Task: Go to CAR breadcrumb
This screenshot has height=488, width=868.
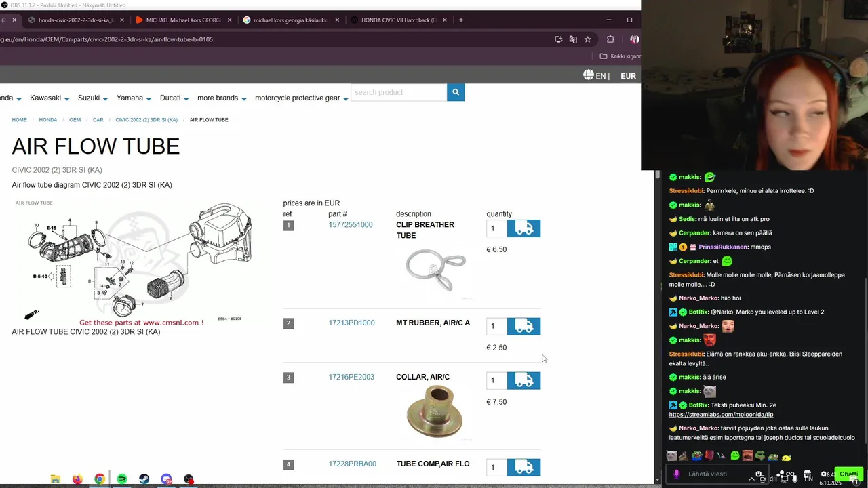Action: [98, 120]
